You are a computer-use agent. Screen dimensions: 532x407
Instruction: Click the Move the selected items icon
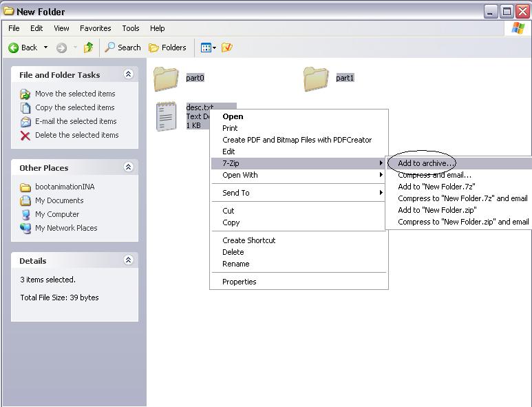[x=25, y=94]
